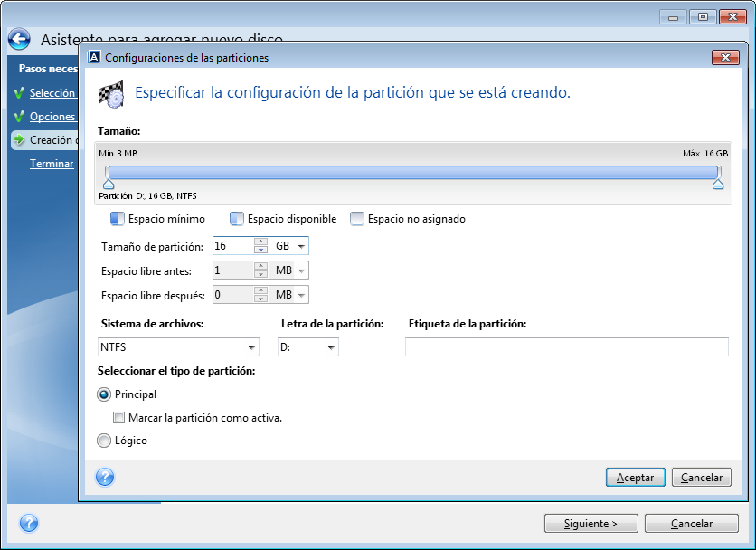Click the Espacio mínimo legend swatch
This screenshot has height=550, width=756.
[118, 219]
